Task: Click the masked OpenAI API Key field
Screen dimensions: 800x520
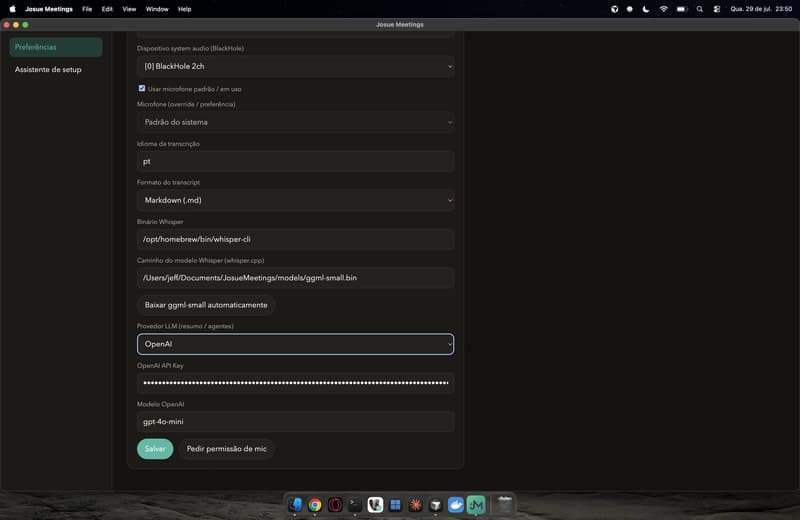Action: (295, 383)
